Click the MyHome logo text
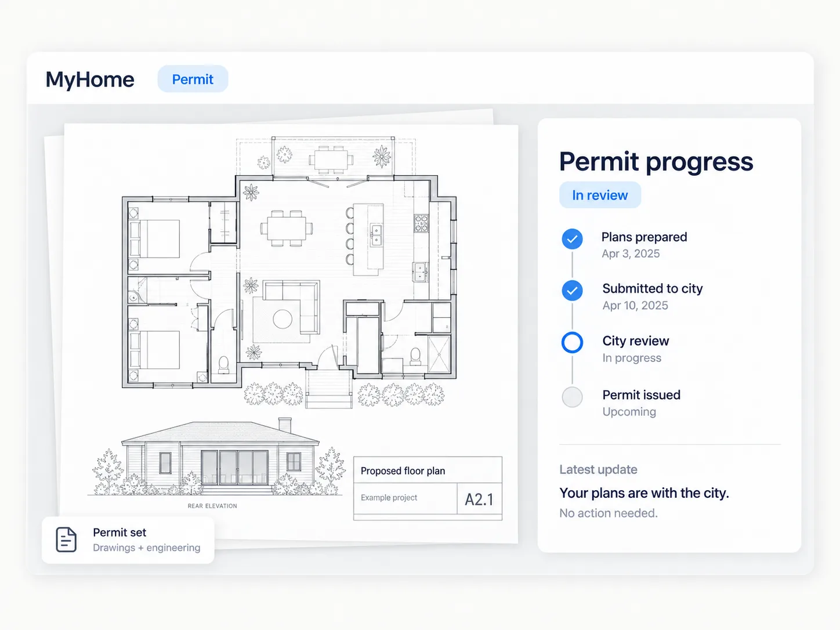 coord(90,79)
